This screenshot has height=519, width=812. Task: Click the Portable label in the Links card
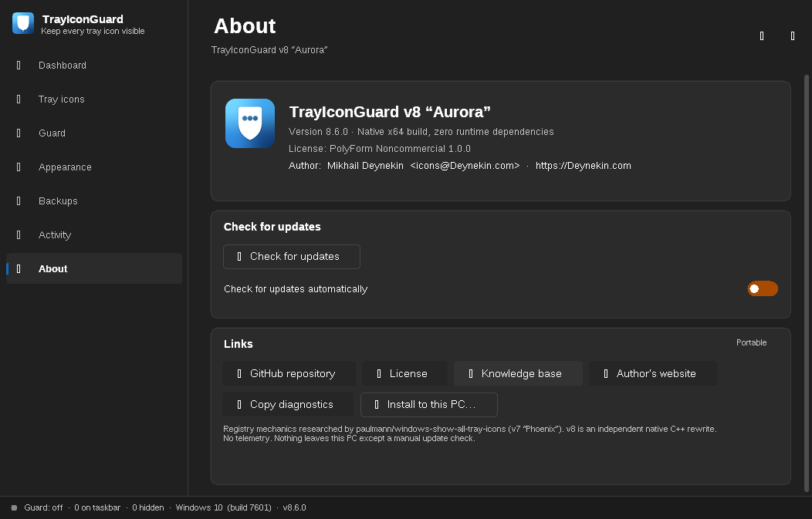point(752,342)
